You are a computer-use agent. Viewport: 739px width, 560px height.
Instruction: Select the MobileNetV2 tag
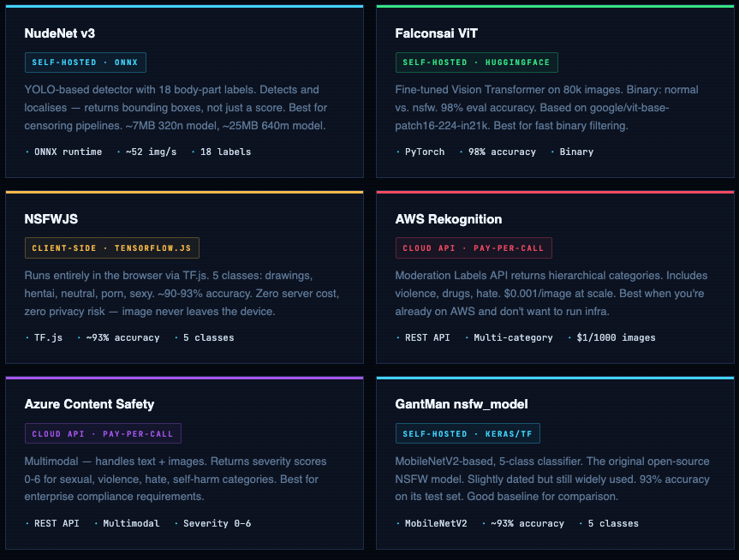(436, 523)
